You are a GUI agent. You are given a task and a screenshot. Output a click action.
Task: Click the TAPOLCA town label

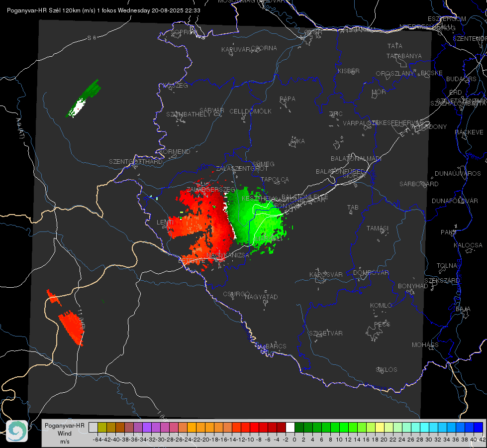click(x=275, y=179)
